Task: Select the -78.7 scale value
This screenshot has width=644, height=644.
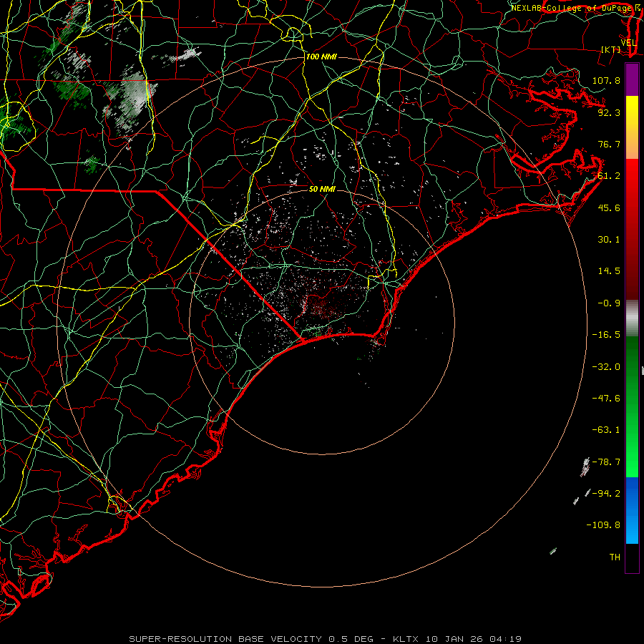Action: coord(606,462)
